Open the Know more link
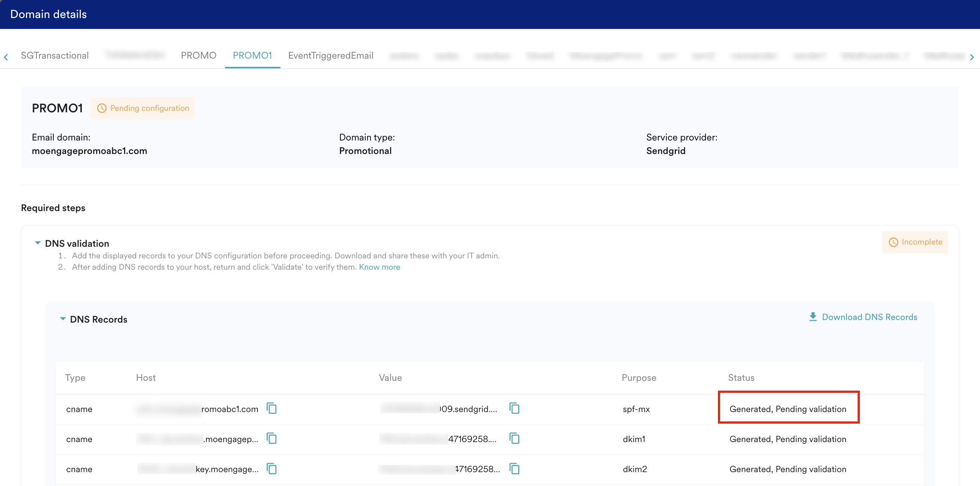The width and height of the screenshot is (980, 486). 379,267
